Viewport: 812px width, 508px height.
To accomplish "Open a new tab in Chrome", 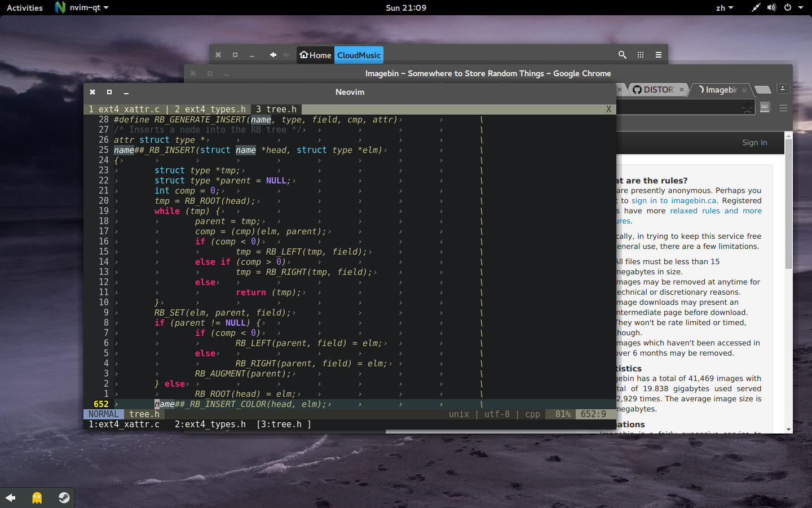I will [x=762, y=90].
